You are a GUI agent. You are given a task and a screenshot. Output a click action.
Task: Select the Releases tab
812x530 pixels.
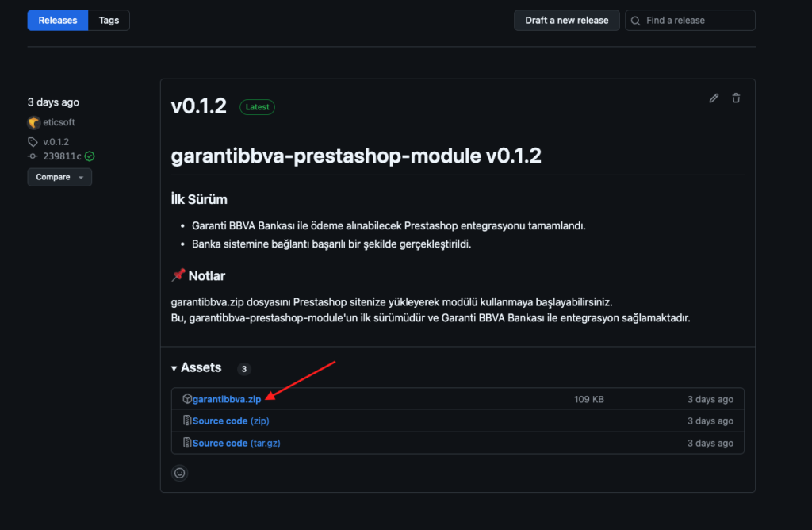pyautogui.click(x=58, y=21)
